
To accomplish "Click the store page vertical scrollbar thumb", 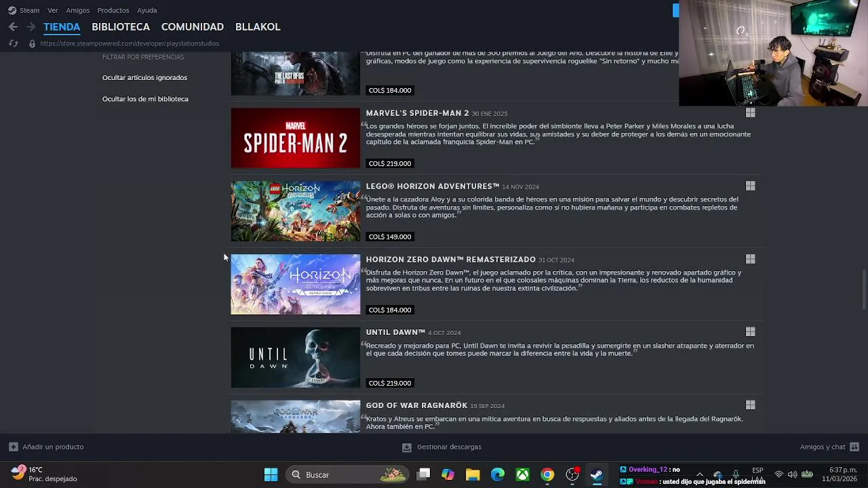I will pyautogui.click(x=864, y=289).
